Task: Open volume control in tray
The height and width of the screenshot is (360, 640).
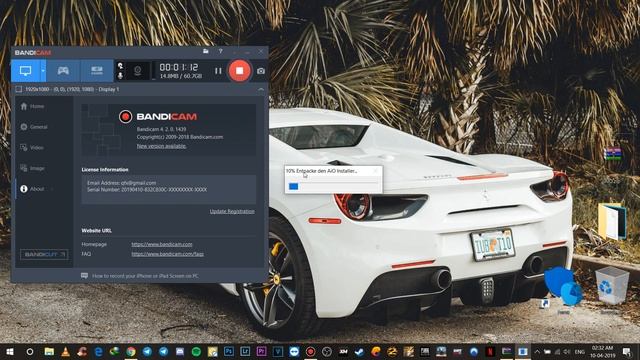Action: (567, 351)
